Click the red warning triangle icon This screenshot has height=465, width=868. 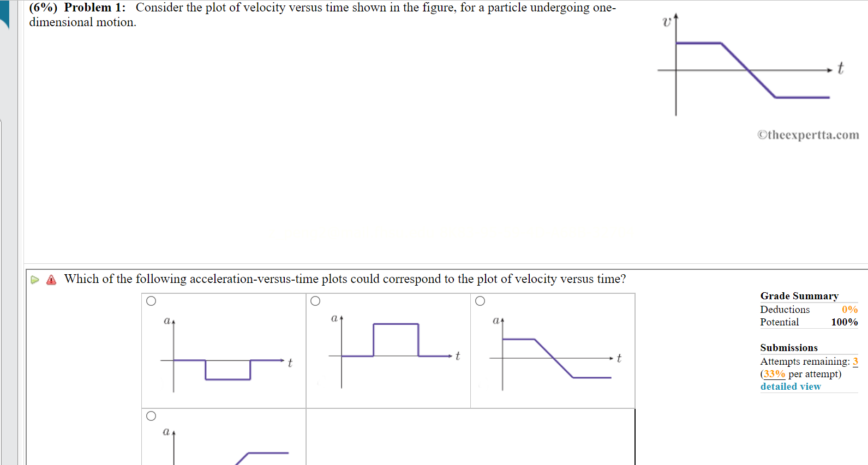(x=50, y=279)
